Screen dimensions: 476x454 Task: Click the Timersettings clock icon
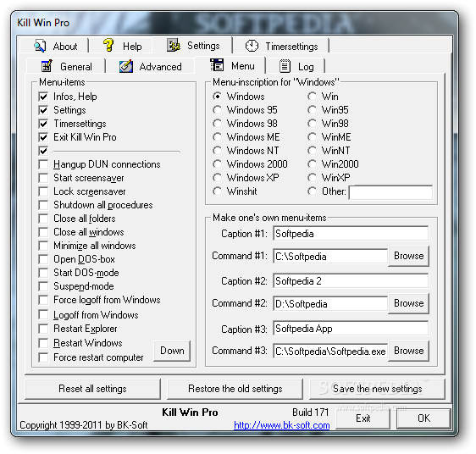tap(252, 46)
